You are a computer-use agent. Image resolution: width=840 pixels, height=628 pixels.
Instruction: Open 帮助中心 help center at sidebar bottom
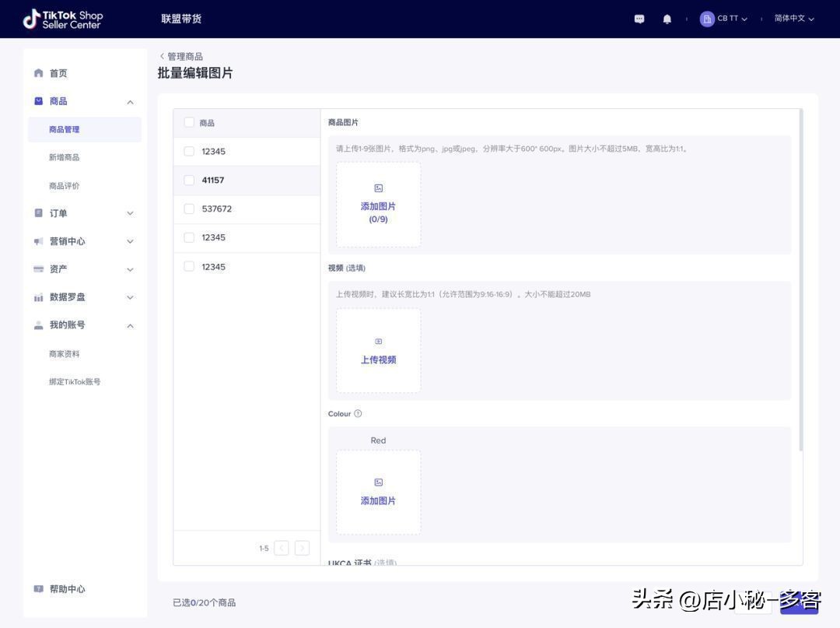click(68, 588)
